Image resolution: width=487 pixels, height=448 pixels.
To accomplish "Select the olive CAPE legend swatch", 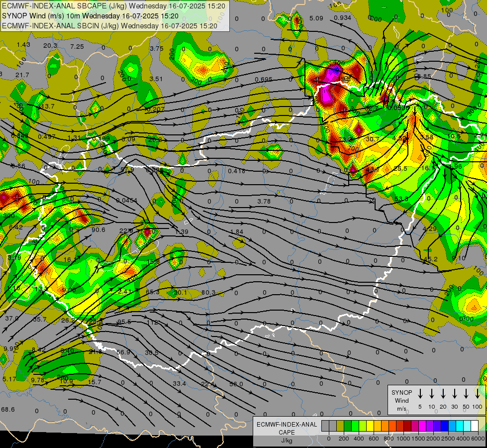I will pyautogui.click(x=340, y=426).
